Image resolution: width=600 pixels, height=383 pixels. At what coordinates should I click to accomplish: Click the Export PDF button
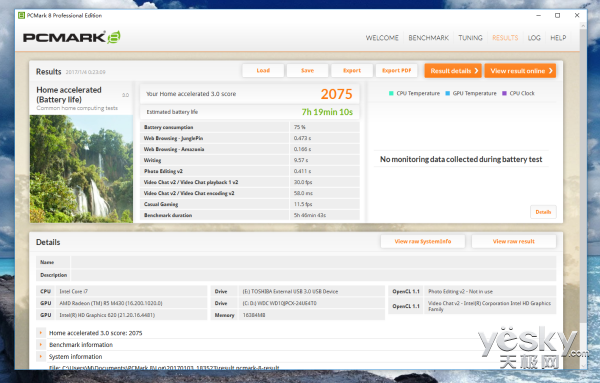(396, 70)
